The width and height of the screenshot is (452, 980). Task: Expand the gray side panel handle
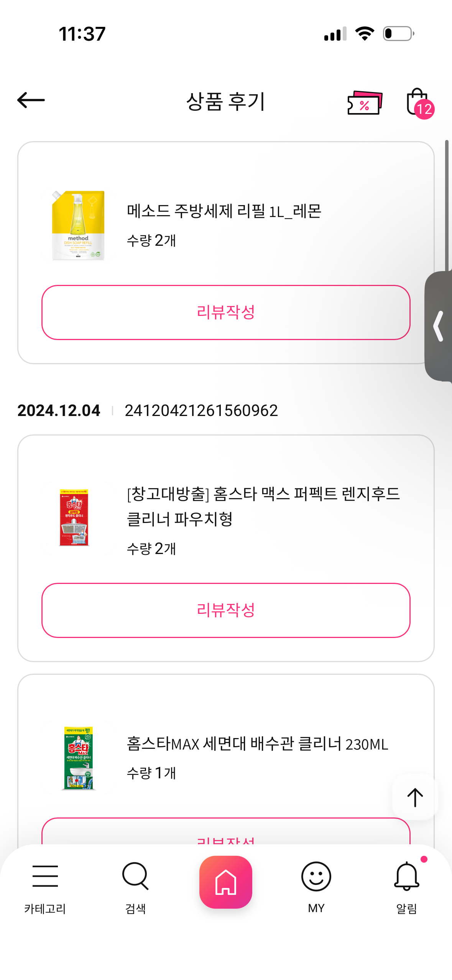point(439,326)
